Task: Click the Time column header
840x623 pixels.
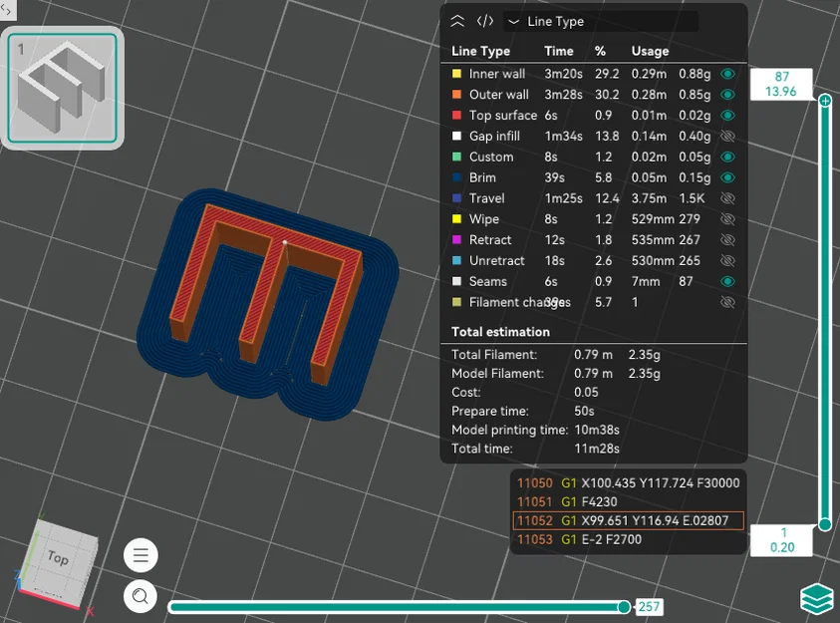Action: [x=559, y=52]
